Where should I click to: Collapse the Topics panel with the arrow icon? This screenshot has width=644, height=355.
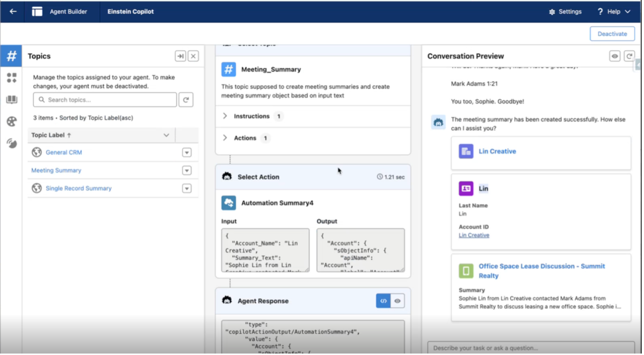pyautogui.click(x=181, y=56)
